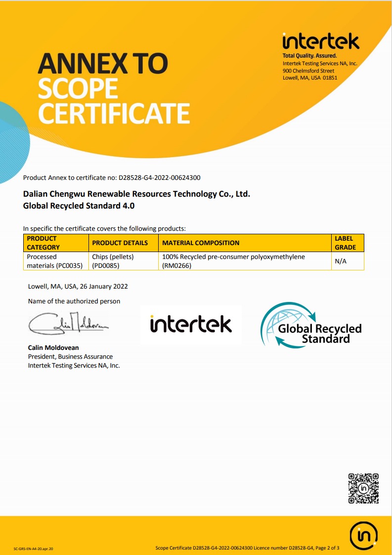The image size is (392, 555).
Task: Click the footer scope certificate page text
Action: point(247,548)
